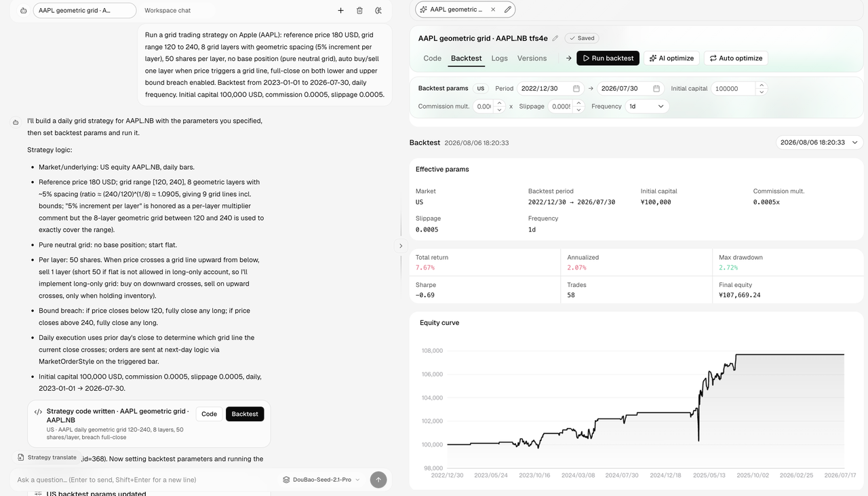Viewport: 868px width, 496px height.
Task: Focus the Slippage input field
Action: pos(561,107)
